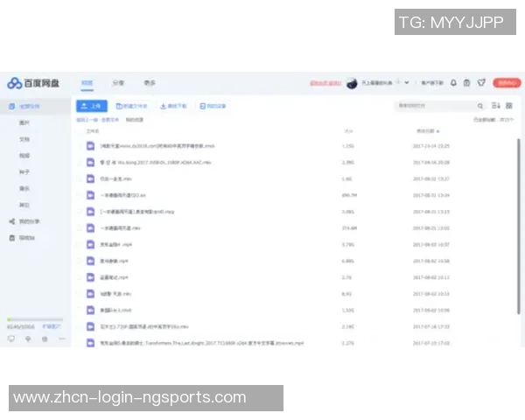Image resolution: width=525 pixels, height=420 pixels.
Task: Click the My Share sidebar icon
Action: pyautogui.click(x=11, y=221)
